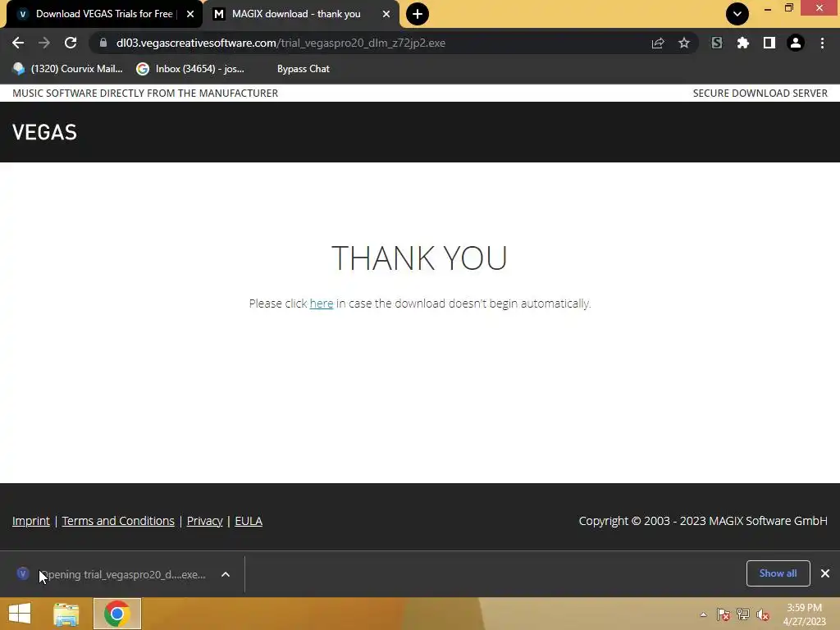Open the S extension icon
The image size is (840, 630).
click(717, 43)
